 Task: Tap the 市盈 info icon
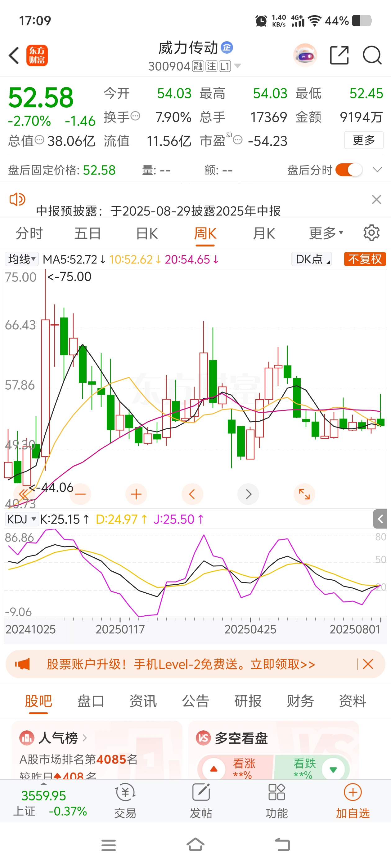click(238, 139)
